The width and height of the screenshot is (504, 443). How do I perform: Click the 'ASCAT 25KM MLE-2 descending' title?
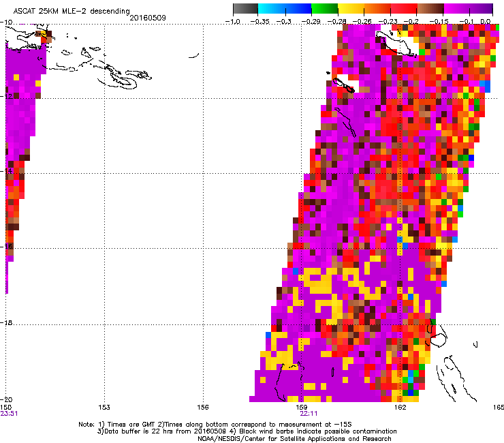pos(72,12)
